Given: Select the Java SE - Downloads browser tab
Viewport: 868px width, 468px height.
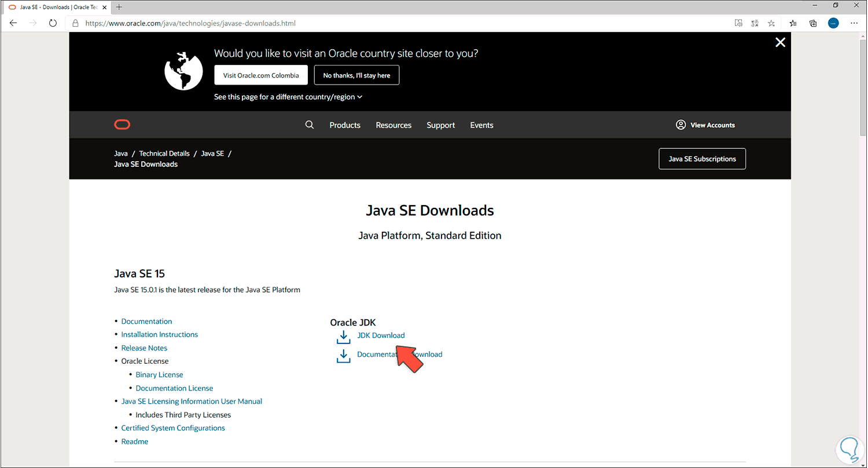Looking at the screenshot, I should point(57,7).
